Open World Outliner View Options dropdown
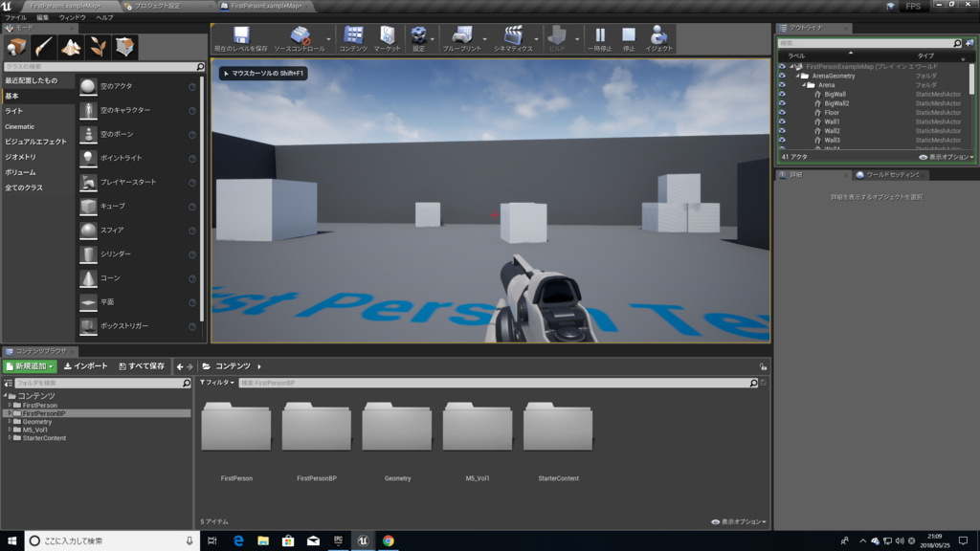This screenshot has width=980, height=551. click(x=947, y=157)
